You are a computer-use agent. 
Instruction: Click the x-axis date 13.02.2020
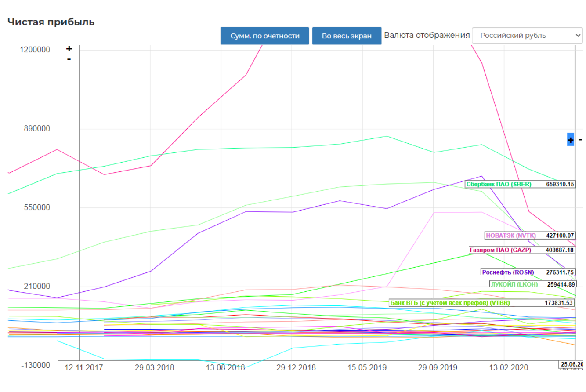pos(509,367)
